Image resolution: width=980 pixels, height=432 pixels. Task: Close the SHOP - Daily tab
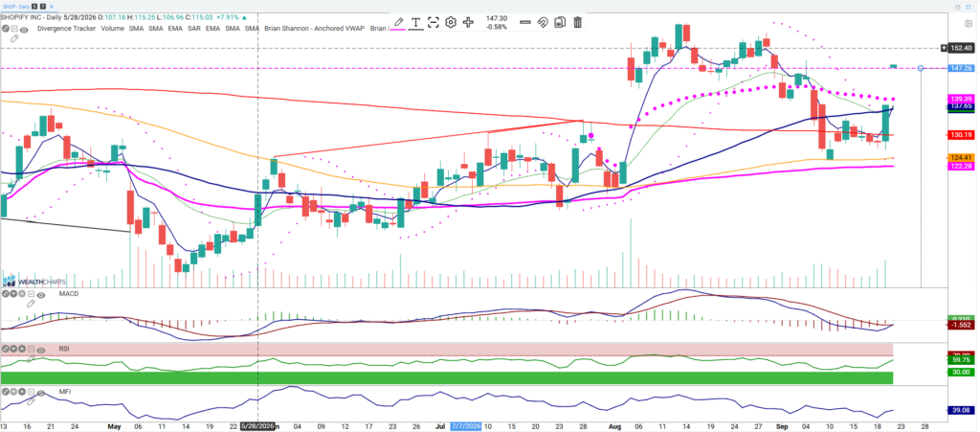point(52,7)
